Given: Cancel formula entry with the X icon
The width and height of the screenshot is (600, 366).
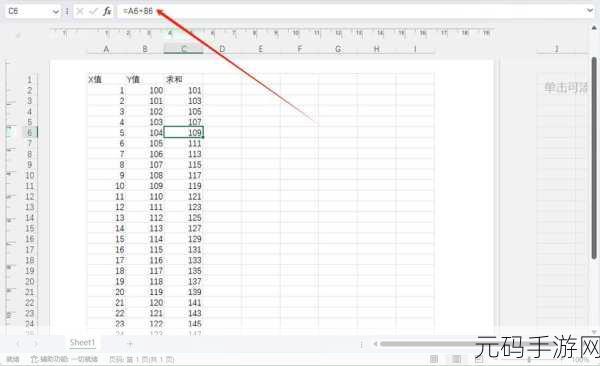Looking at the screenshot, I should pos(80,11).
